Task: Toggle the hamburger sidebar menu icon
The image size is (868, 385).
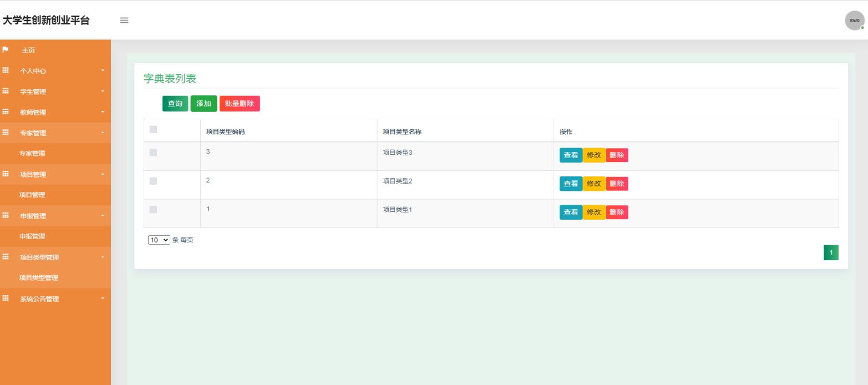Action: click(x=124, y=21)
